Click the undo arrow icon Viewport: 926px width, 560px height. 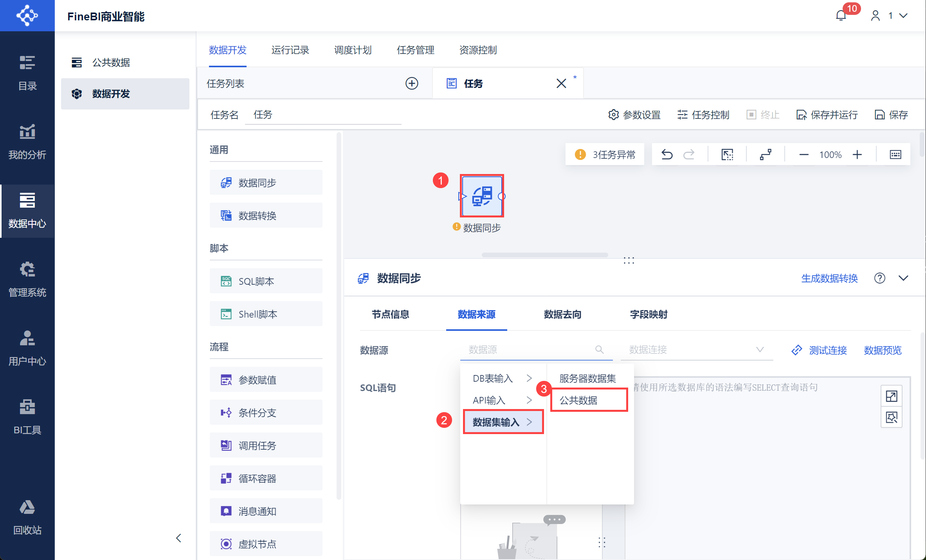667,154
